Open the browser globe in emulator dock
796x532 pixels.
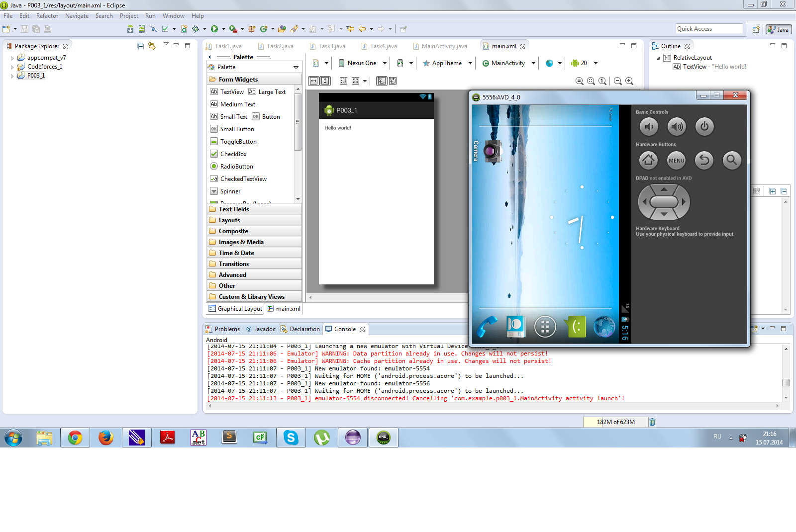click(604, 327)
